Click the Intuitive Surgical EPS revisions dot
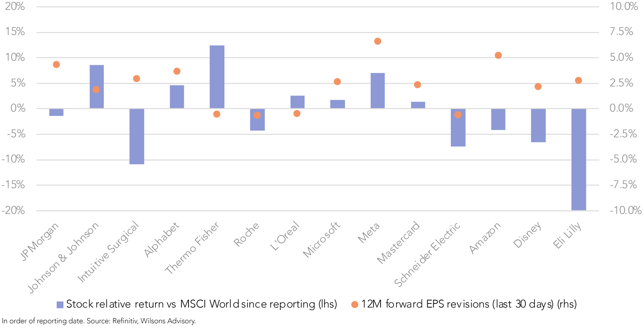Viewport: 644px width, 334px height. [x=136, y=78]
